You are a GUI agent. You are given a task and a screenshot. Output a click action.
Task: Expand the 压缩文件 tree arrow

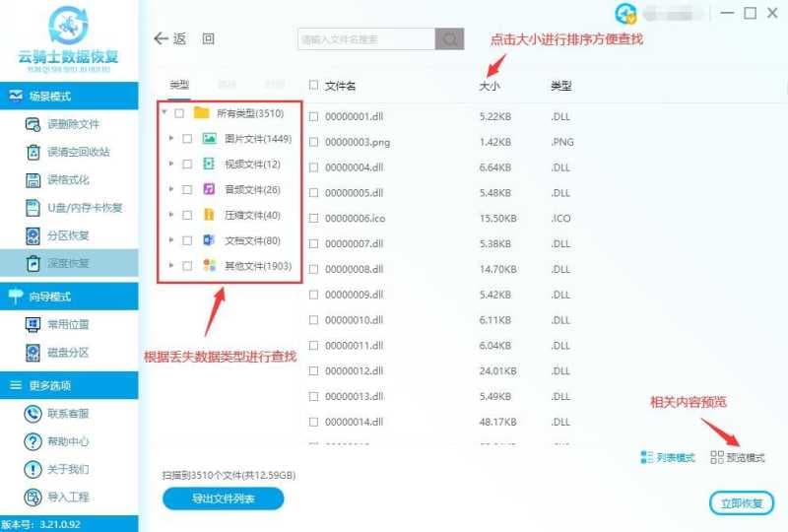171,214
